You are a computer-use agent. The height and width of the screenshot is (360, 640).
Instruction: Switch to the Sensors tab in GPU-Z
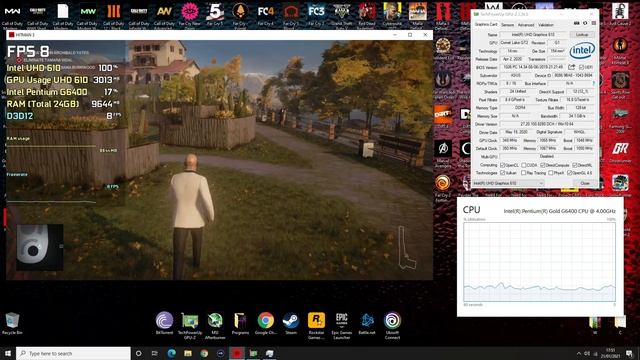click(x=507, y=25)
